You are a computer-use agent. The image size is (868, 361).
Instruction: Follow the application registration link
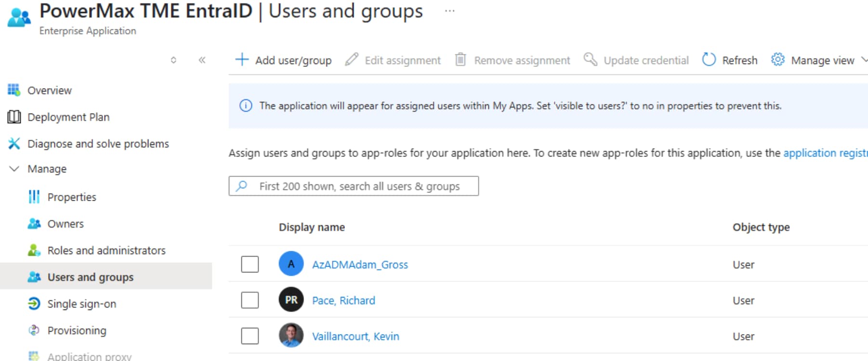pos(826,153)
